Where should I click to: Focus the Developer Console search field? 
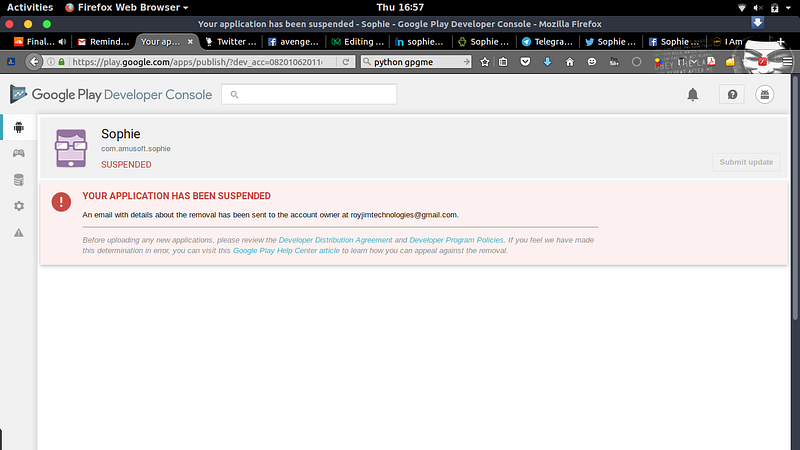[309, 94]
